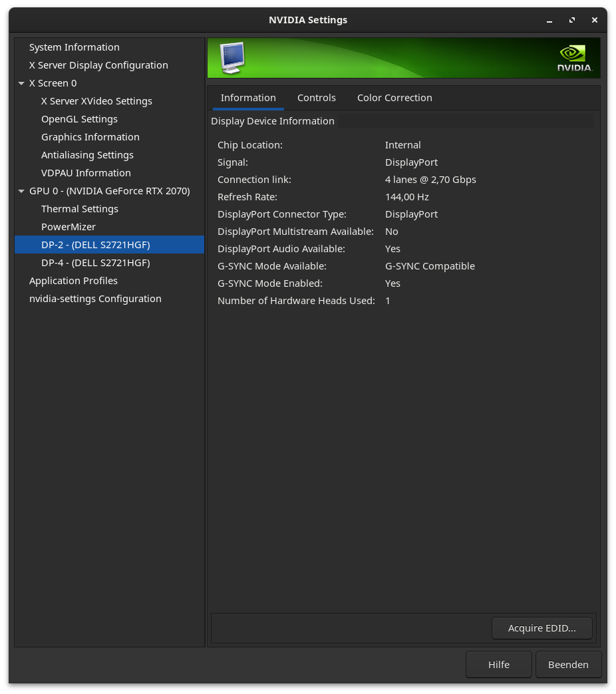This screenshot has height=694, width=616.
Task: Click the Acquire EDID... button
Action: coord(541,628)
